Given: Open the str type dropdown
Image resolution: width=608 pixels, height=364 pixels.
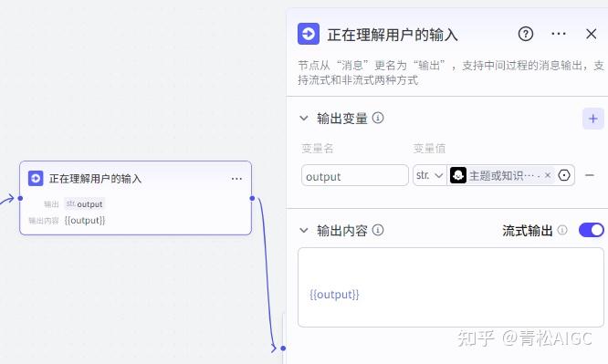Looking at the screenshot, I should pos(430,175).
